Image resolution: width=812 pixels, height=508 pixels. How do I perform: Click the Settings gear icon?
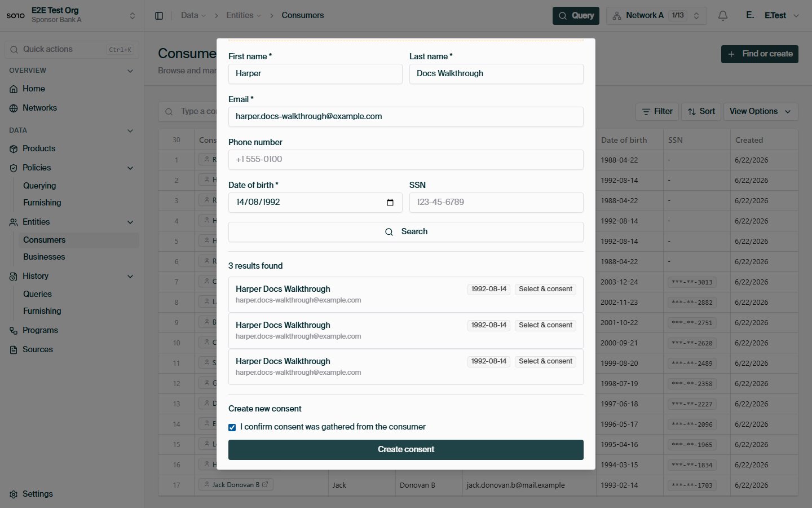pyautogui.click(x=14, y=494)
